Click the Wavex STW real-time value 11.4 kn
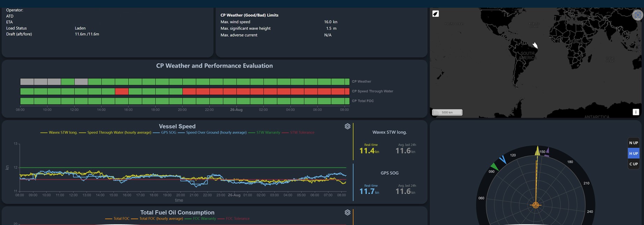 pyautogui.click(x=369, y=151)
